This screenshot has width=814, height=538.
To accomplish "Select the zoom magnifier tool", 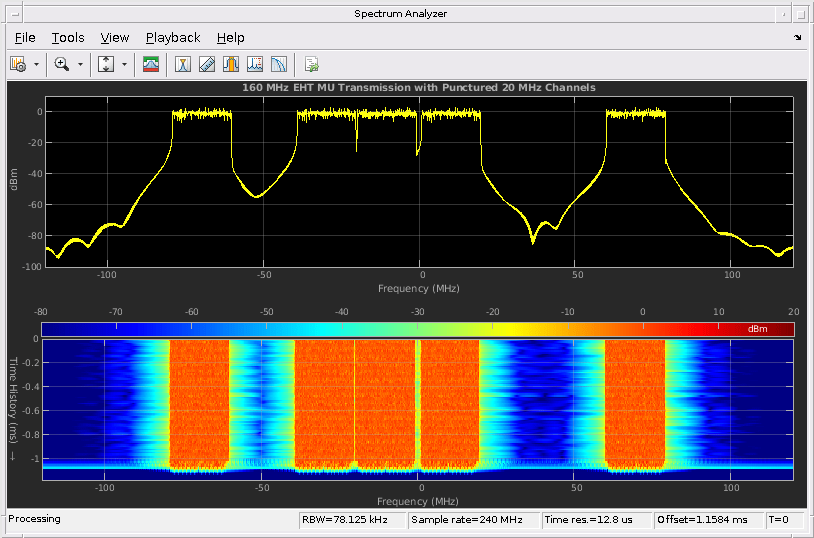I will pyautogui.click(x=62, y=64).
